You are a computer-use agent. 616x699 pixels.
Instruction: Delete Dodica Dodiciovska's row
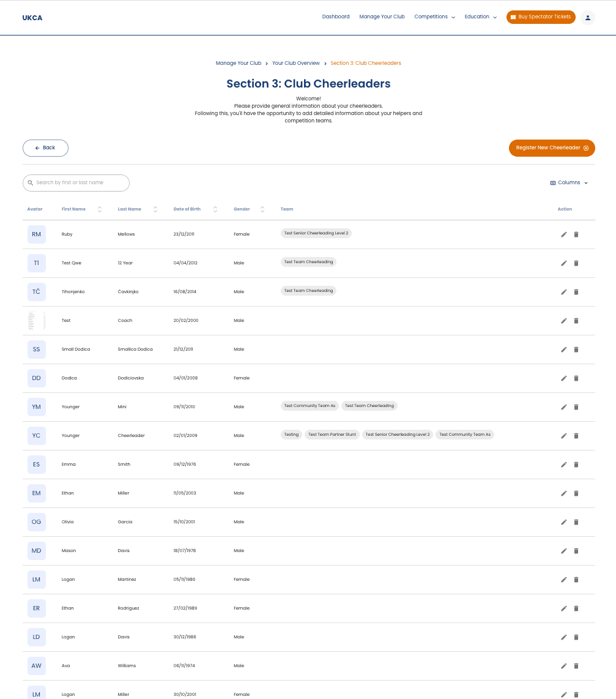click(x=576, y=378)
